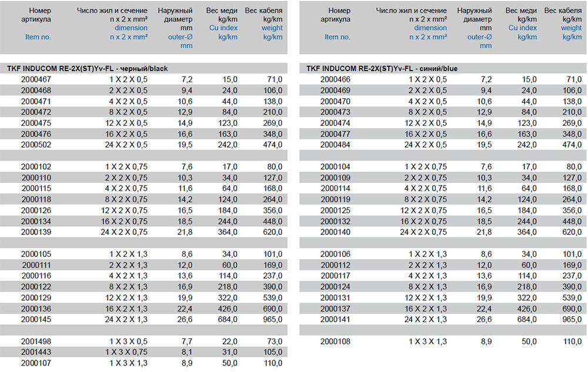
Task: Select item number 2000111
Action: pyautogui.click(x=36, y=265)
